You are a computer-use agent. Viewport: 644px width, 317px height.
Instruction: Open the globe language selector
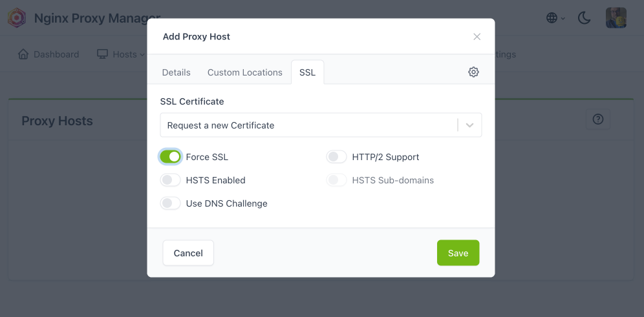coord(552,18)
